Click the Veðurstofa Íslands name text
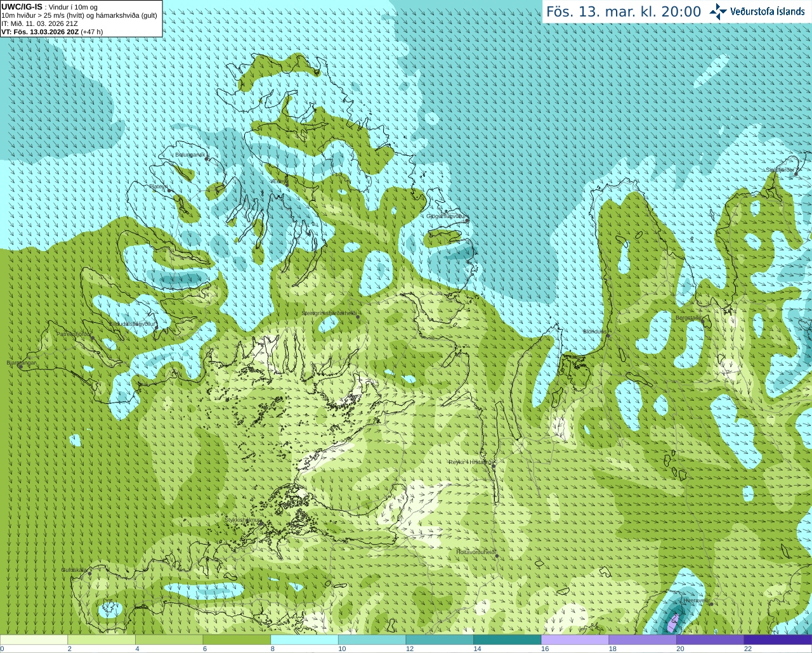The height and width of the screenshot is (653, 812). (x=768, y=11)
